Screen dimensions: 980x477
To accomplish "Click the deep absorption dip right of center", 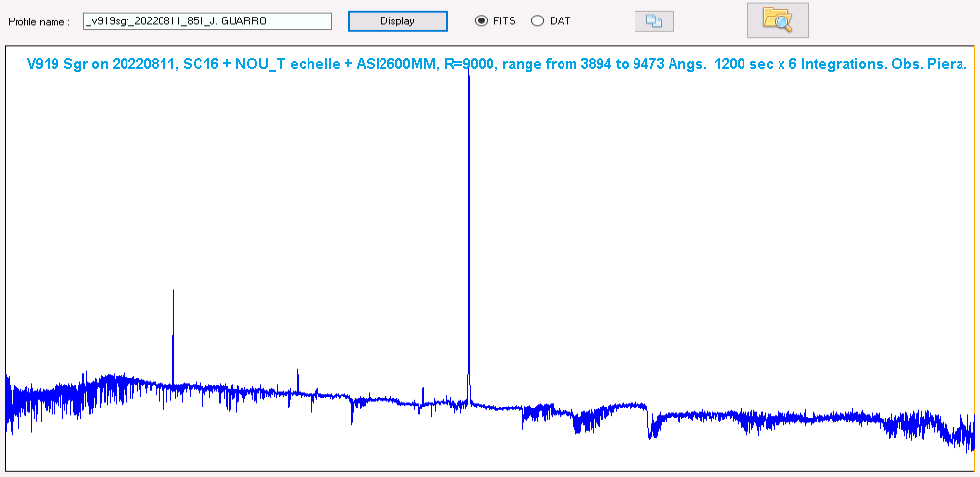I will click(x=649, y=426).
